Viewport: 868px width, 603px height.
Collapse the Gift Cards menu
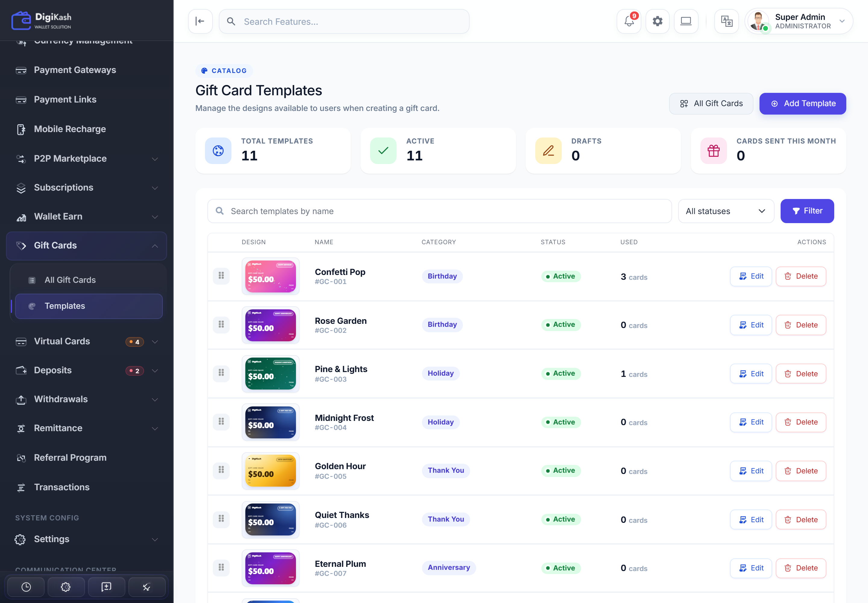tap(155, 246)
